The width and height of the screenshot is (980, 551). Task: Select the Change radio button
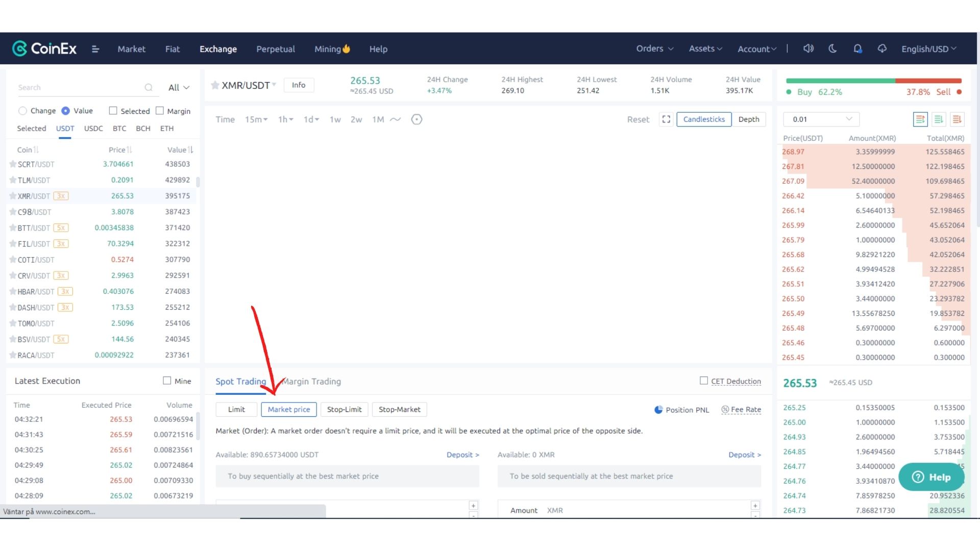[x=22, y=111]
